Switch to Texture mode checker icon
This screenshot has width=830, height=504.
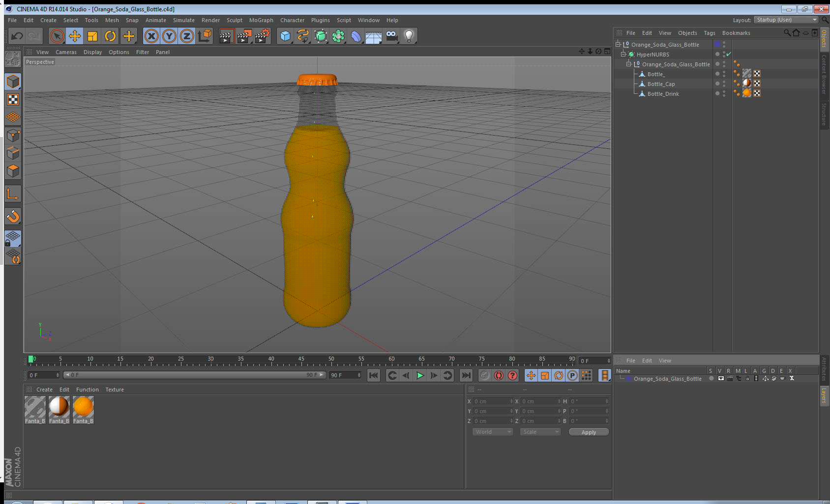coord(13,100)
